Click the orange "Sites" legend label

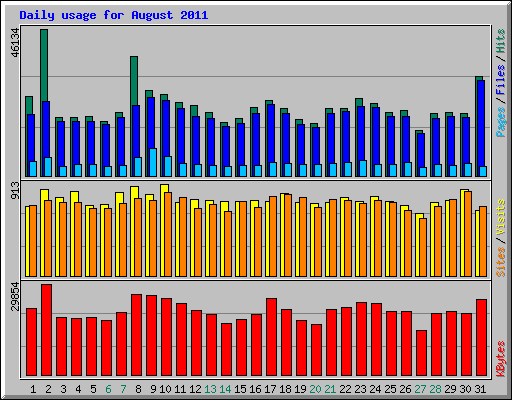[501, 262]
